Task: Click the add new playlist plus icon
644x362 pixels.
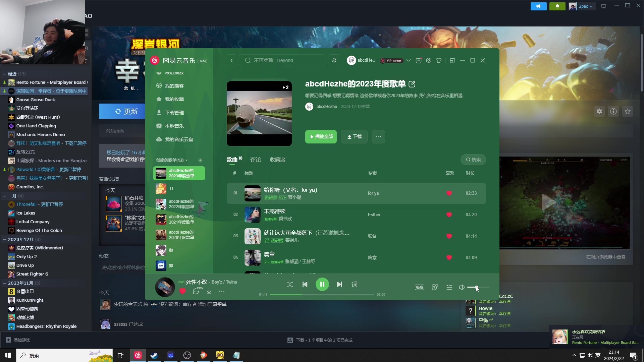Action: 200,160
